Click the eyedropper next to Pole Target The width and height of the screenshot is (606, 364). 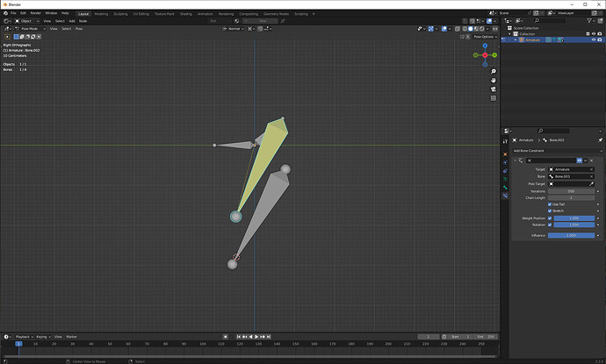[x=591, y=183]
